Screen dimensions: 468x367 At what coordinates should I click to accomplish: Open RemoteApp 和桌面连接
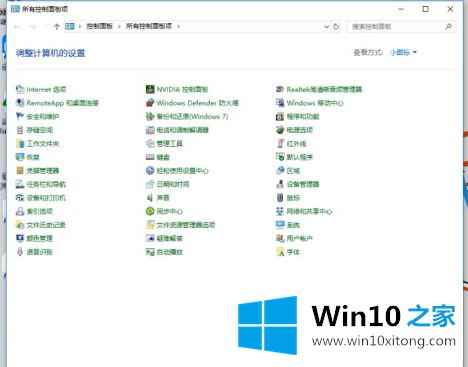[x=57, y=103]
